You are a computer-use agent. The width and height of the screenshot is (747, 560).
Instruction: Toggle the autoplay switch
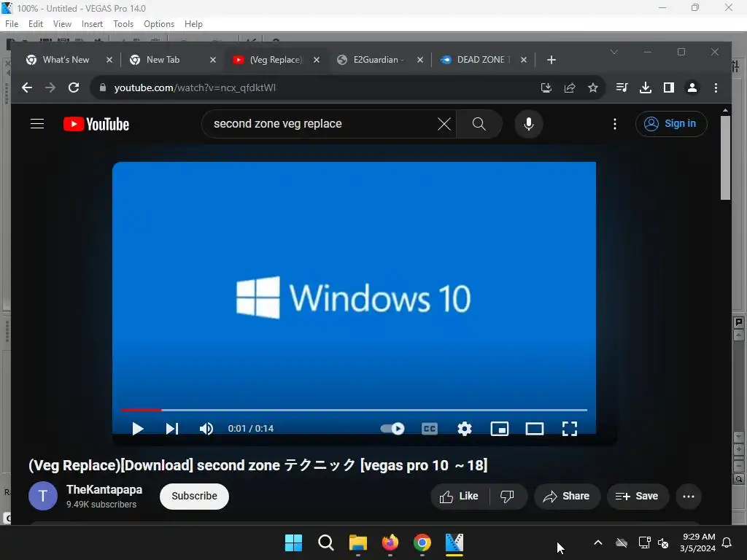(392, 429)
